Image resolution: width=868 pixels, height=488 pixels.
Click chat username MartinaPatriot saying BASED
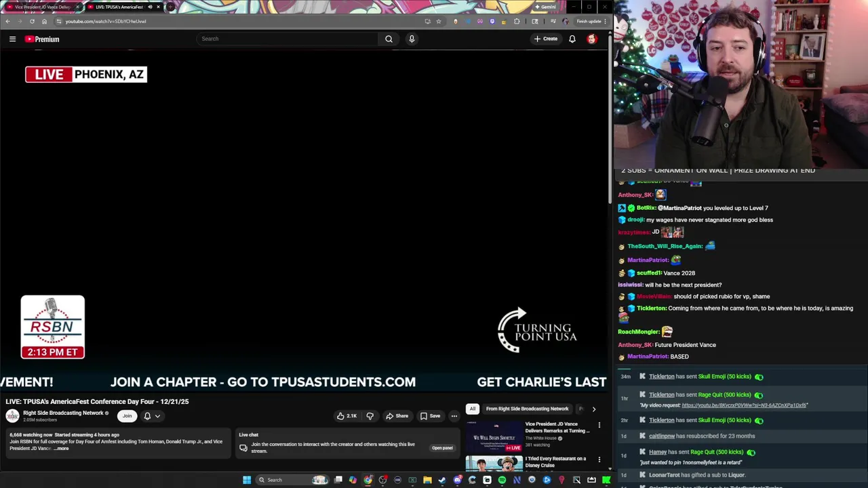648,357
